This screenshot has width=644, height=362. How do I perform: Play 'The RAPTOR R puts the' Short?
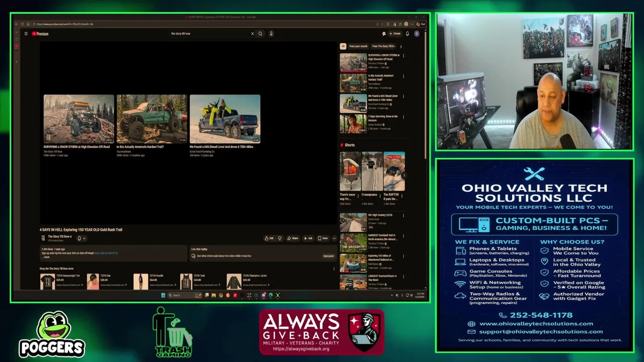click(x=394, y=171)
